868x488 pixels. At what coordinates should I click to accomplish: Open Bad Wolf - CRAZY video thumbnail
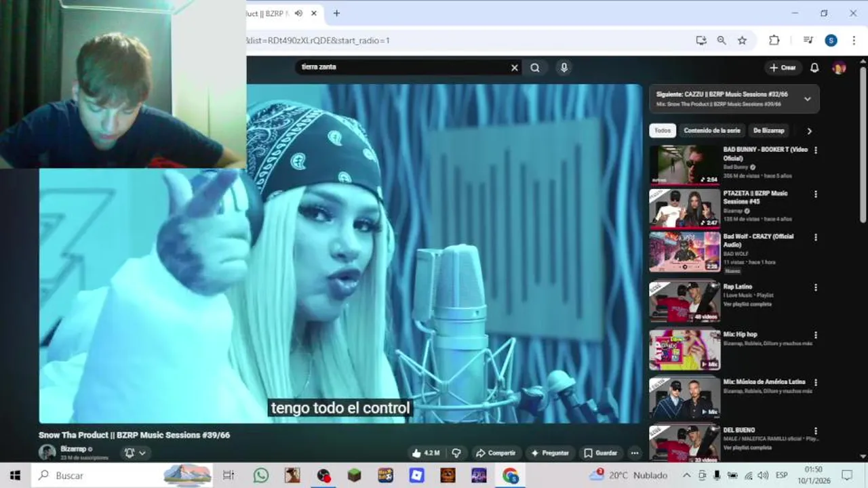point(684,252)
